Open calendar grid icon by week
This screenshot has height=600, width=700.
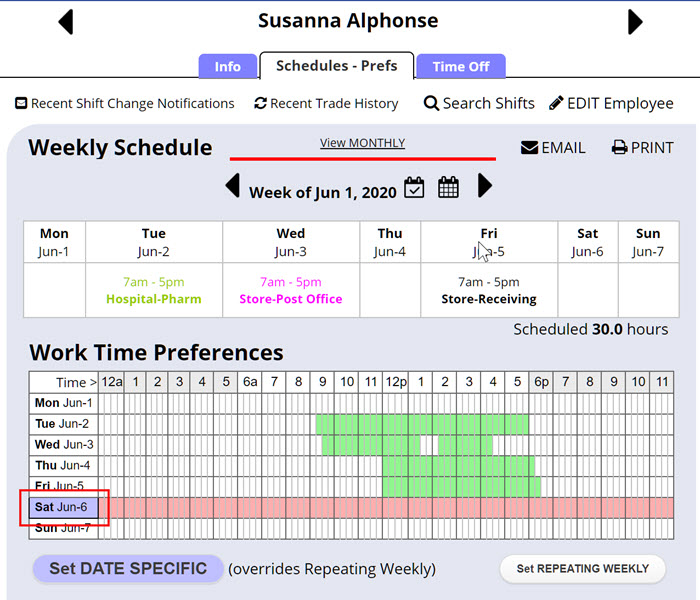(x=448, y=187)
